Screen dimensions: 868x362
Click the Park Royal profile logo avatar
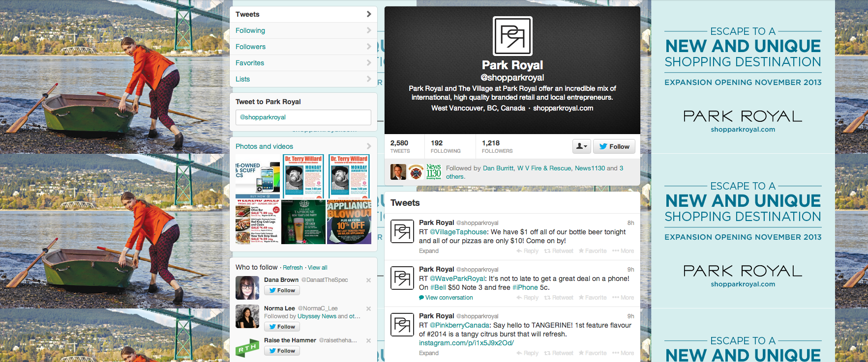click(x=512, y=36)
